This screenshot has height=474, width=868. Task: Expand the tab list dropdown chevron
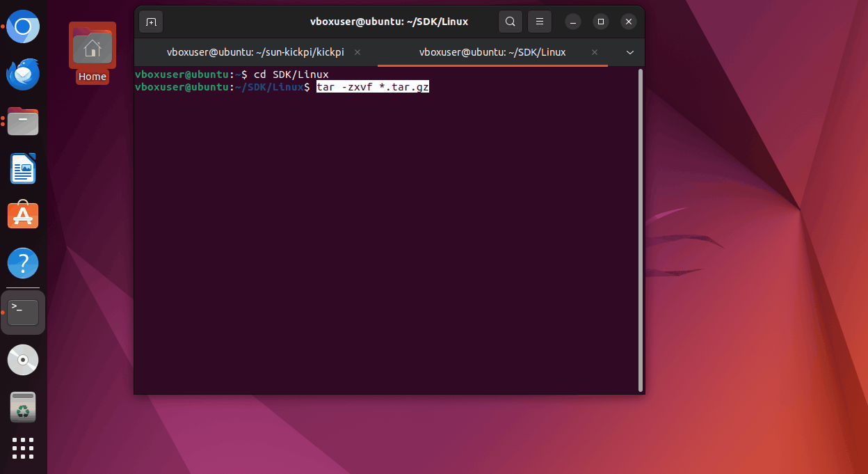pyautogui.click(x=630, y=52)
